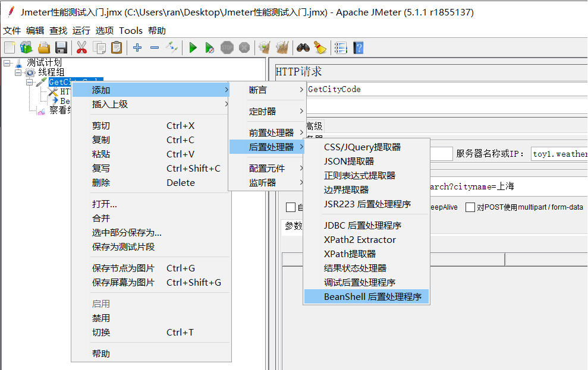Image resolution: width=588 pixels, height=370 pixels.
Task: Click the Copy toolbar icon
Action: [99, 48]
